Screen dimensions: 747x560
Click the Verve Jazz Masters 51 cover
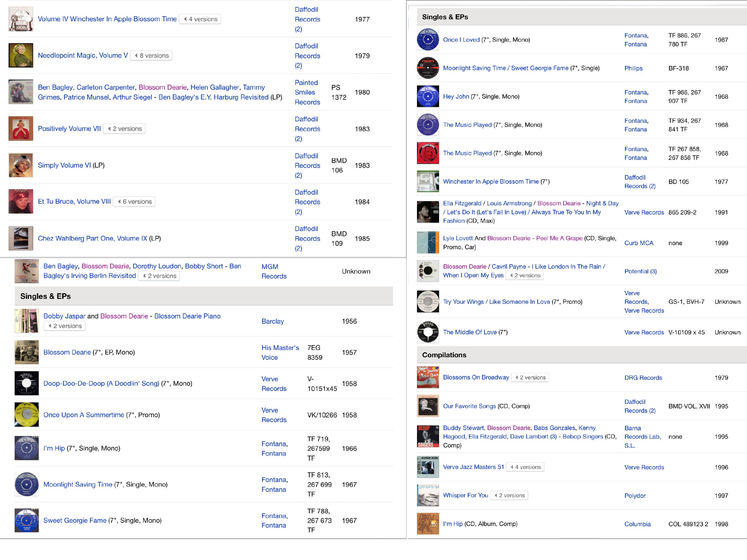tap(428, 467)
